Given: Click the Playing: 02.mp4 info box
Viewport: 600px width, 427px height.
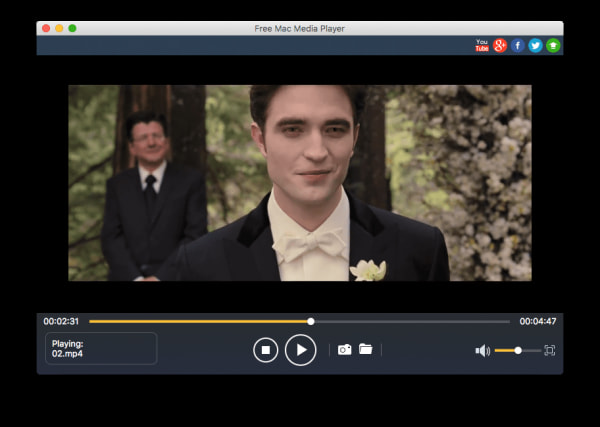Looking at the screenshot, I should [x=101, y=348].
